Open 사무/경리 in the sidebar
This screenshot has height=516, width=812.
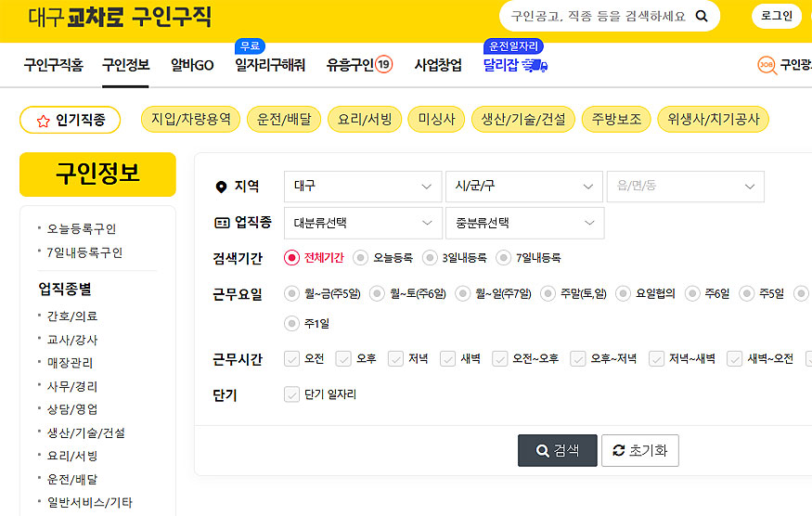[72, 386]
